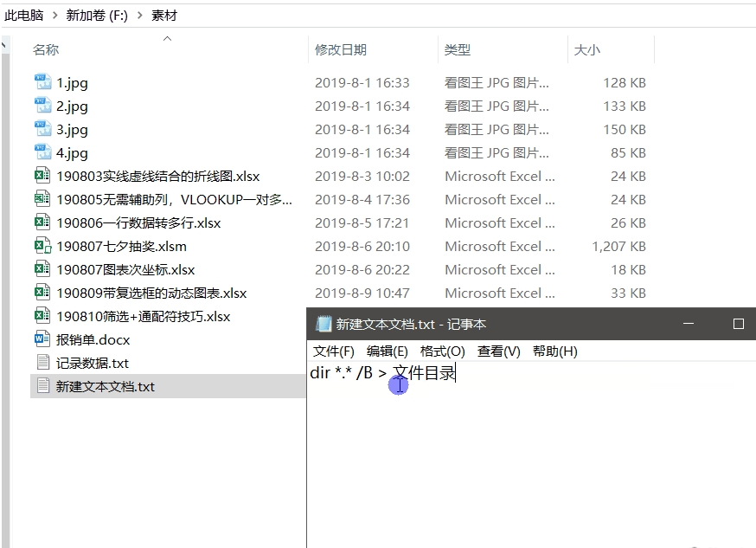This screenshot has width=756, height=548.
Task: Click the 看图王 JPG type of 2.jpg
Action: 497,106
